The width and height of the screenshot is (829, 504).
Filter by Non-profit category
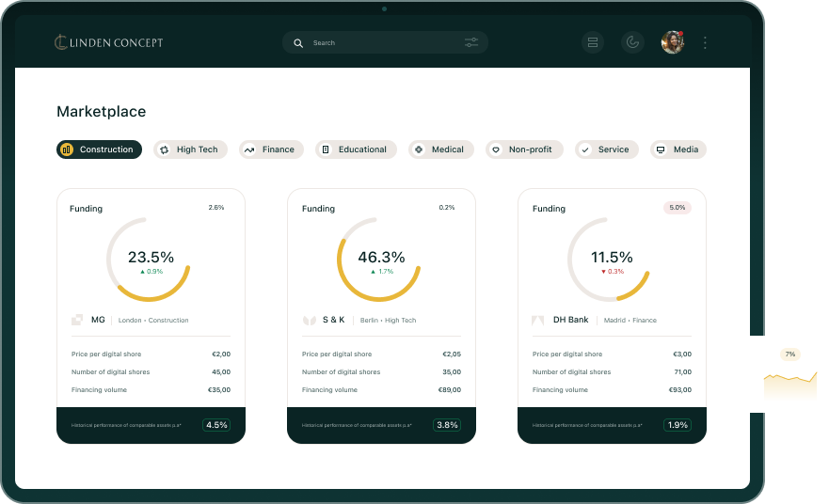(524, 150)
